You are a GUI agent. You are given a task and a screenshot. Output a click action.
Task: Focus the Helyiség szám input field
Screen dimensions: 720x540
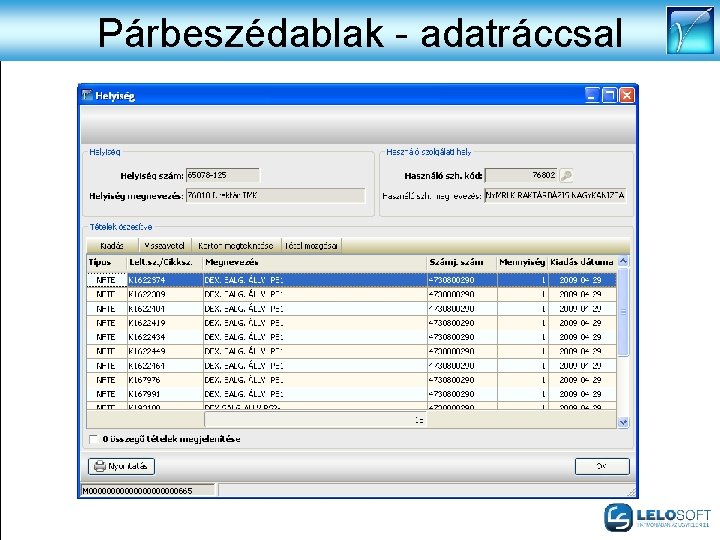(223, 175)
